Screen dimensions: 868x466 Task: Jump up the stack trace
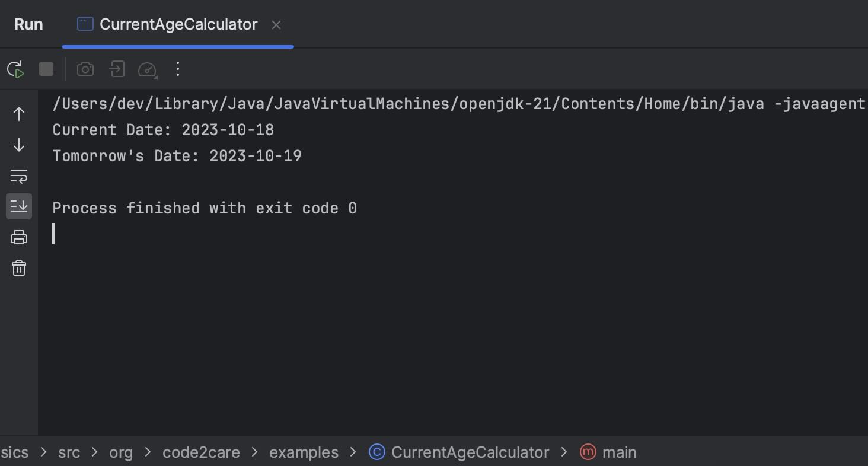click(x=18, y=114)
